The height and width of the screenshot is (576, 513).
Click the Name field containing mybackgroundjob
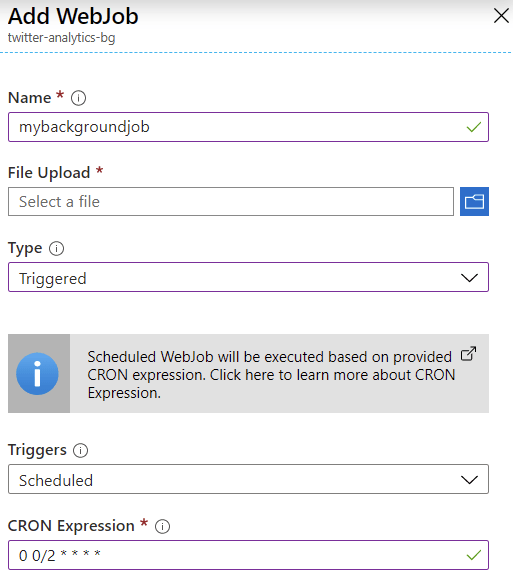[x=248, y=127]
